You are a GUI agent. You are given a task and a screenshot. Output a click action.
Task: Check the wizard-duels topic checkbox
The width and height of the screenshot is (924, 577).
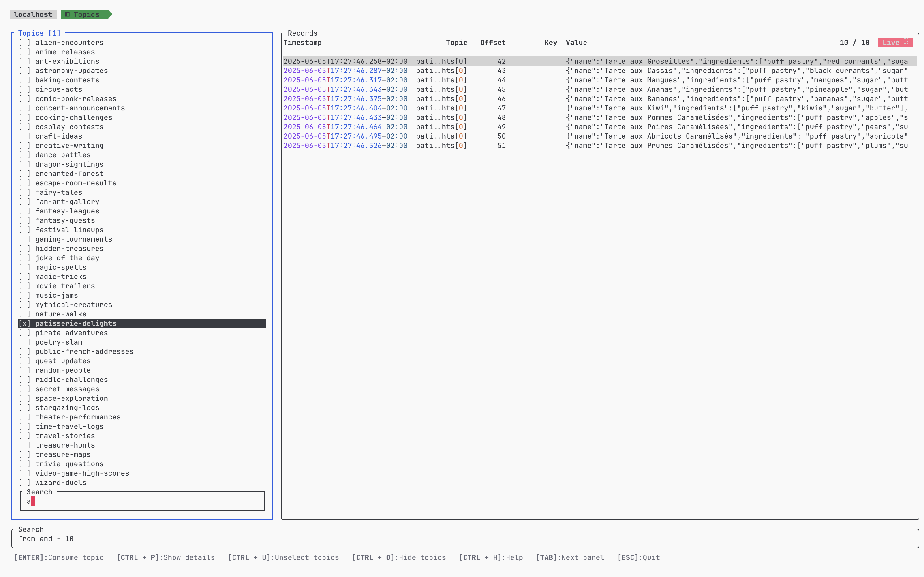(x=24, y=482)
